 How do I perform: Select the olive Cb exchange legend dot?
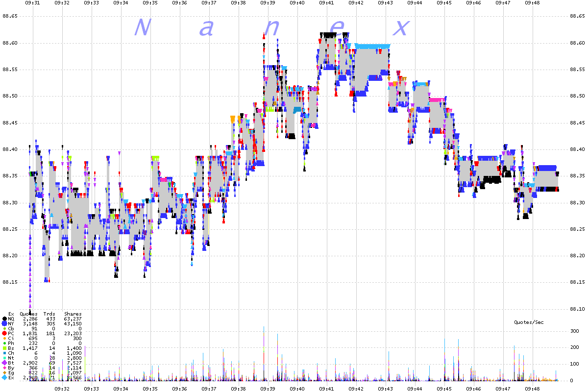(5, 328)
